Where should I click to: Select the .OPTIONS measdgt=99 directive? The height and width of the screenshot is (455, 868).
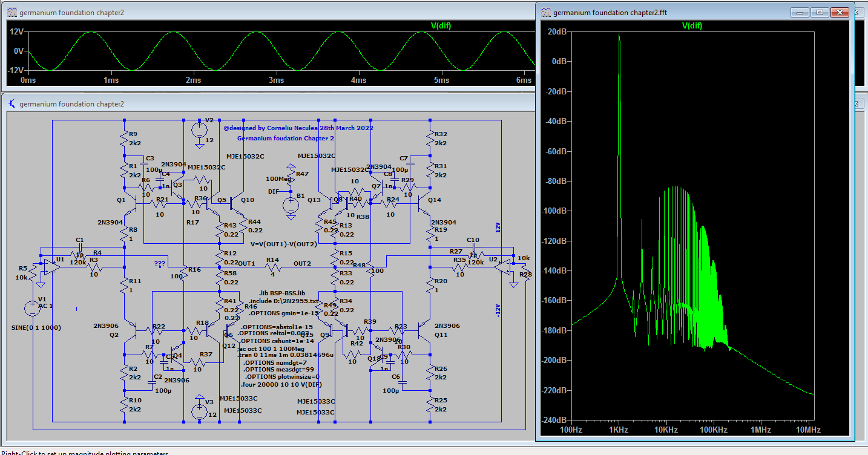pos(278,369)
